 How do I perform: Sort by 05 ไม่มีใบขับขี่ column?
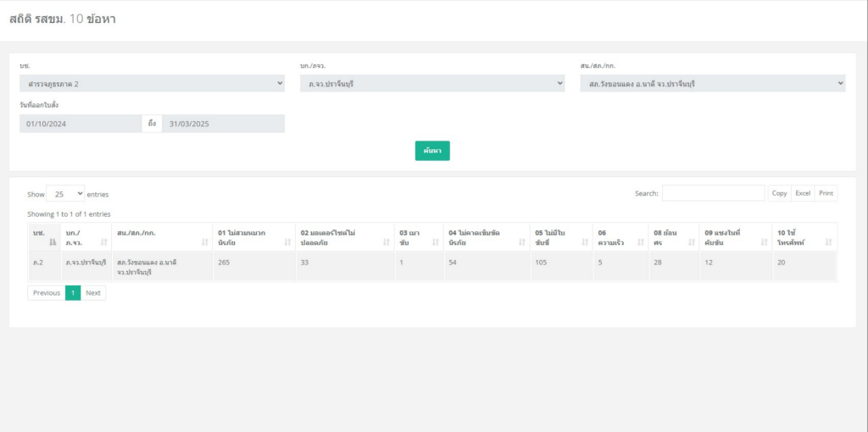coord(584,242)
